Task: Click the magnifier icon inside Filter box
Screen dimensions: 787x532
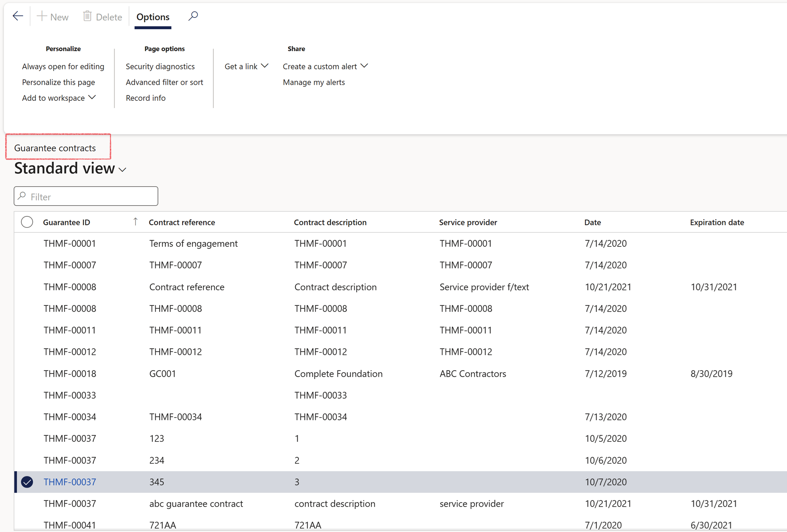Action: (x=22, y=196)
